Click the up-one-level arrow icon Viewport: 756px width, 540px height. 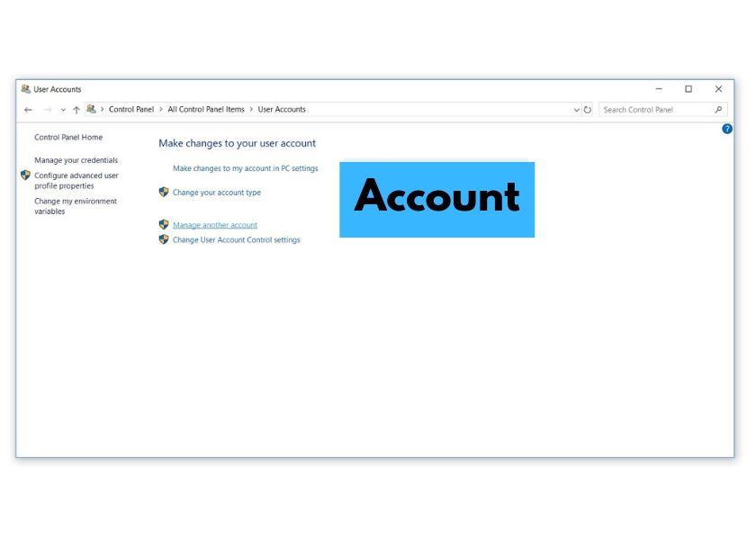click(75, 109)
